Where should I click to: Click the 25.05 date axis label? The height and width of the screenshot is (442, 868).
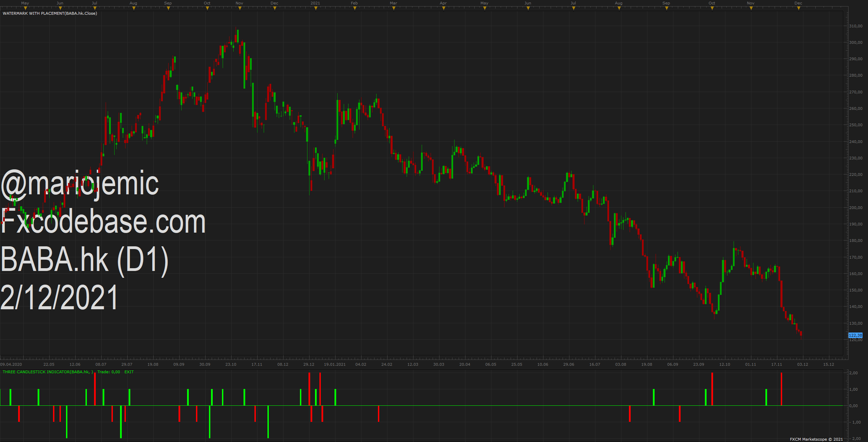517,364
